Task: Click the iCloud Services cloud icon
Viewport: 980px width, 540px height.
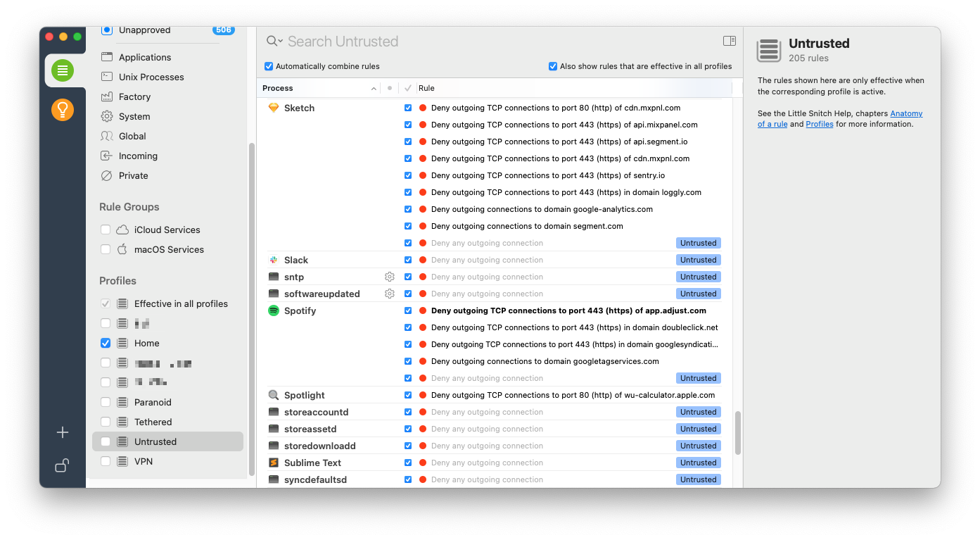Action: pos(123,230)
